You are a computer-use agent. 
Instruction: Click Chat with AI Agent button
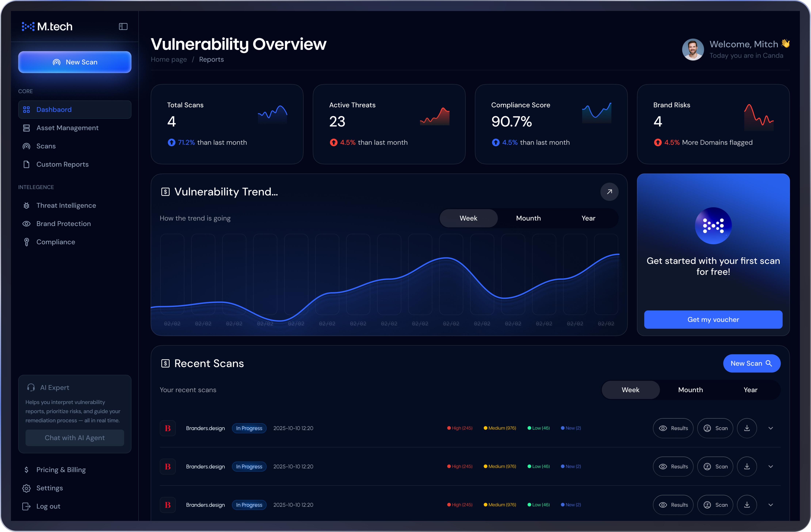(x=75, y=438)
